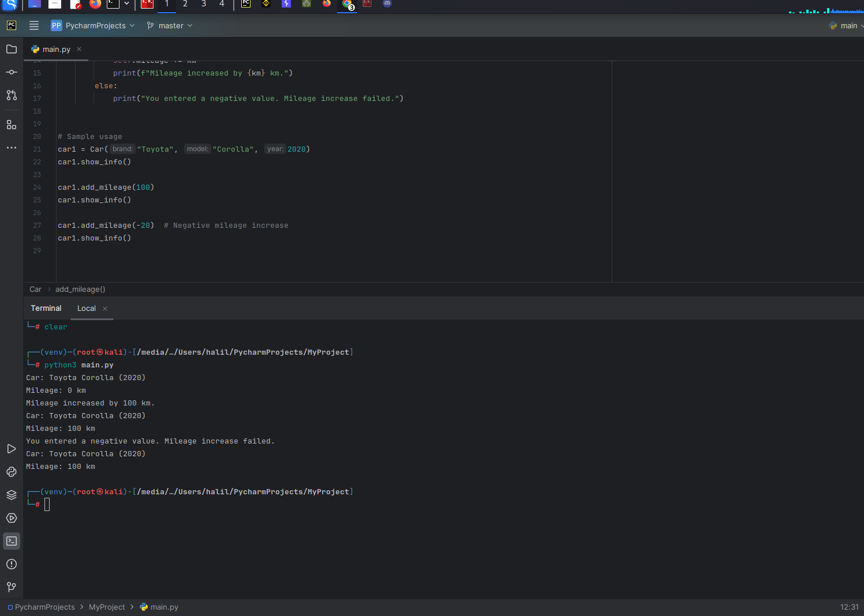This screenshot has width=864, height=616.
Task: Open the Services tool window
Action: tap(12, 518)
